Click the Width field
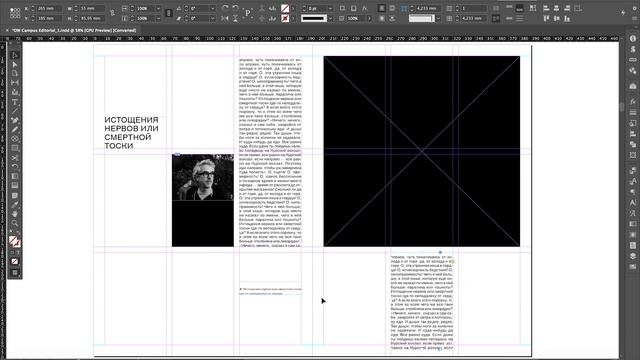 tap(92, 8)
